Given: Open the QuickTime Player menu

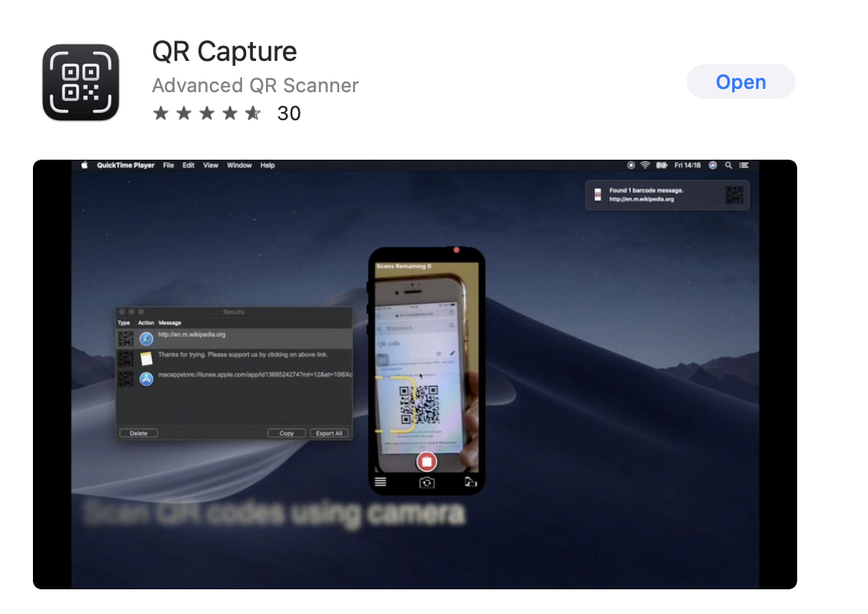Looking at the screenshot, I should (126, 165).
